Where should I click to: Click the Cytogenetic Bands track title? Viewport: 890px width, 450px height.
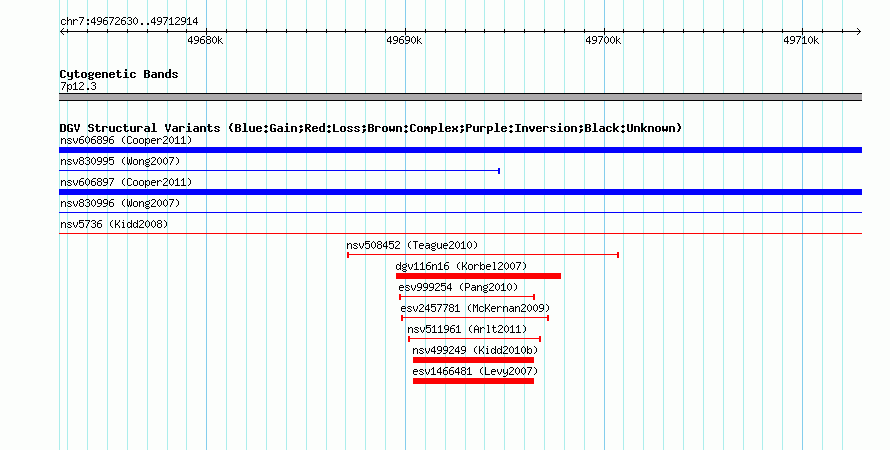(x=119, y=74)
